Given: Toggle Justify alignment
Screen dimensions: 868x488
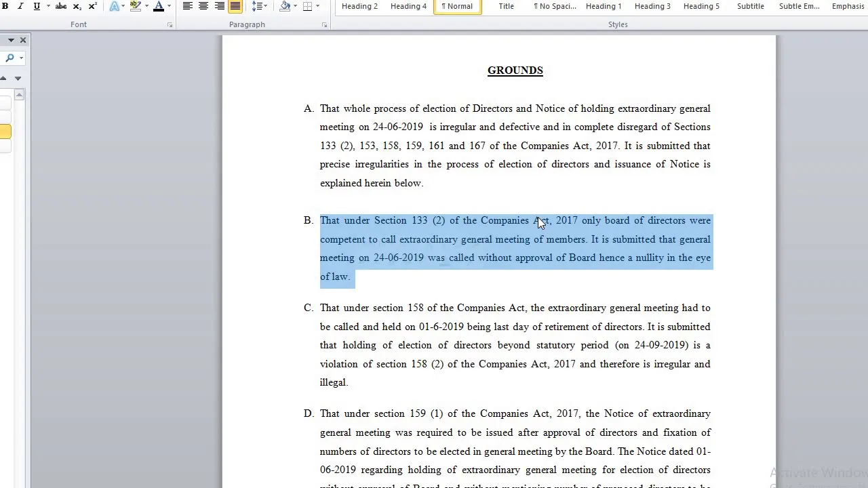Looking at the screenshot, I should coord(235,6).
